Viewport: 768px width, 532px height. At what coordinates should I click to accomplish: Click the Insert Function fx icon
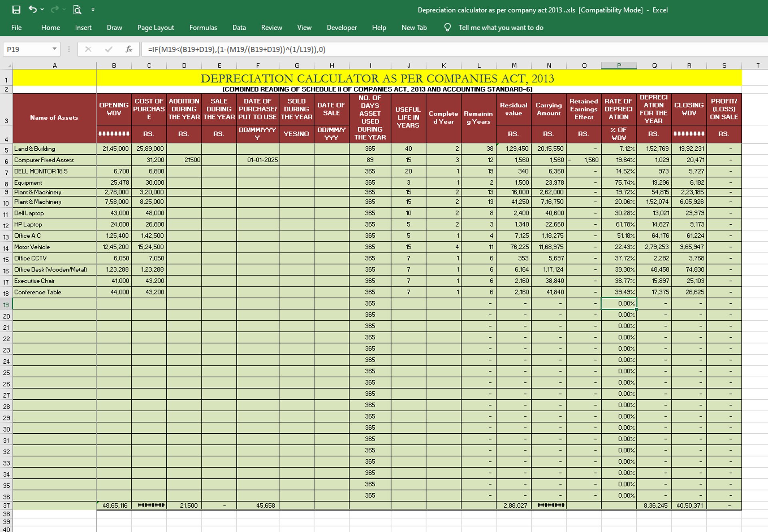tap(129, 49)
